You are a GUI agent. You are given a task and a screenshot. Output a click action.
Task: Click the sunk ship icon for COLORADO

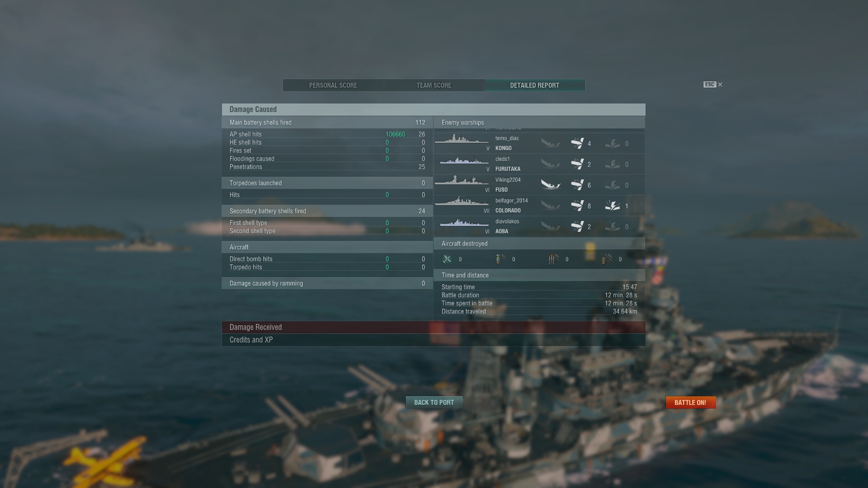(x=551, y=206)
